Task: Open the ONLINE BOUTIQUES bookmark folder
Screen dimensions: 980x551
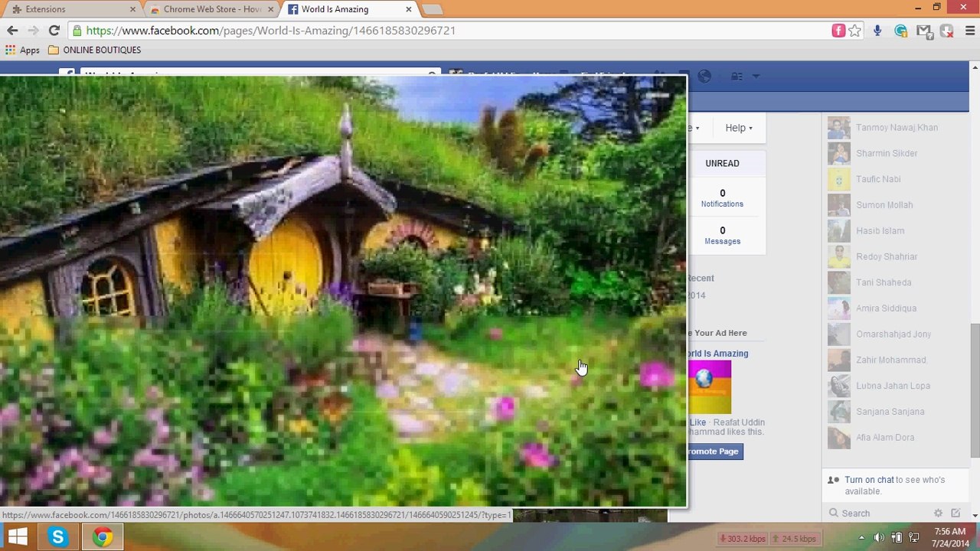Action: coord(94,50)
